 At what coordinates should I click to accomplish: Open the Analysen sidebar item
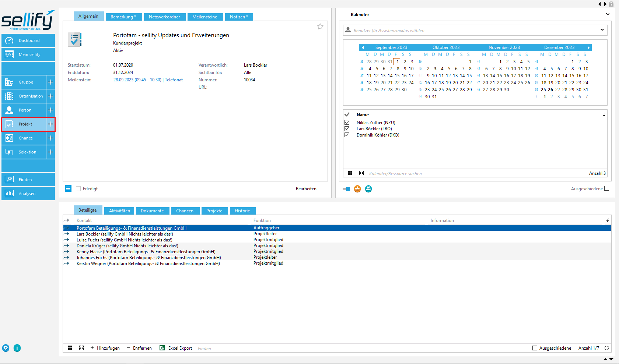coord(28,194)
